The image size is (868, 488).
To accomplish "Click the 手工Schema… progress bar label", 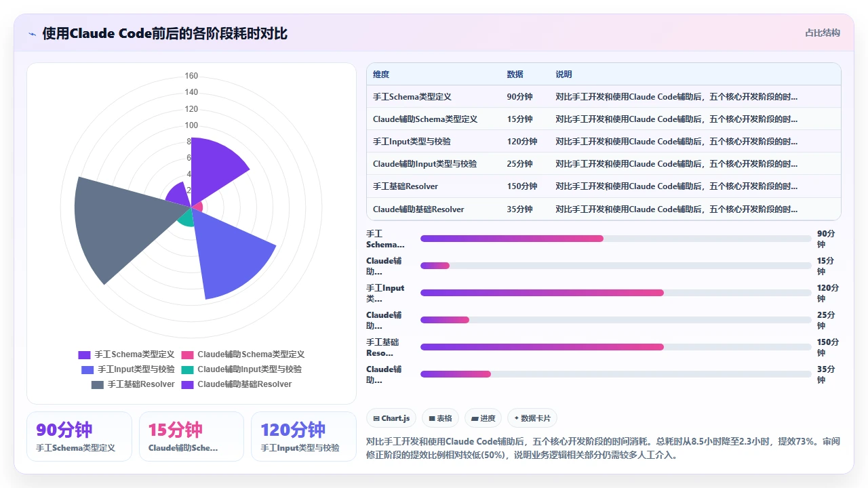I will pos(385,239).
